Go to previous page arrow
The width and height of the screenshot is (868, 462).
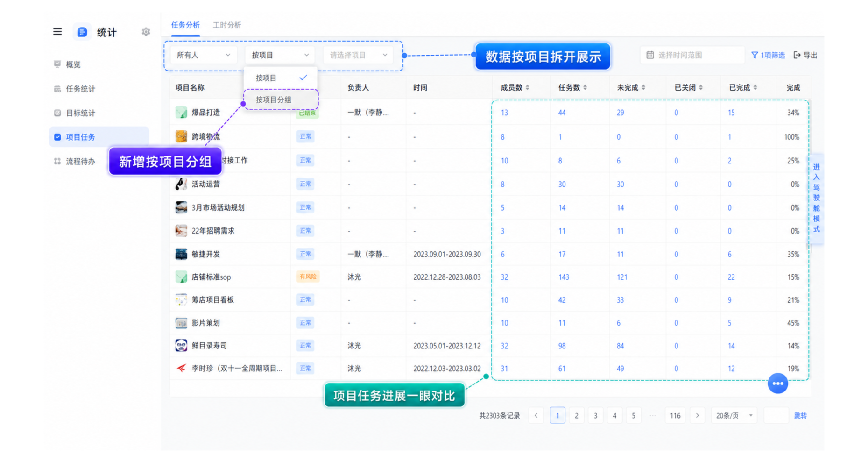[x=536, y=415]
